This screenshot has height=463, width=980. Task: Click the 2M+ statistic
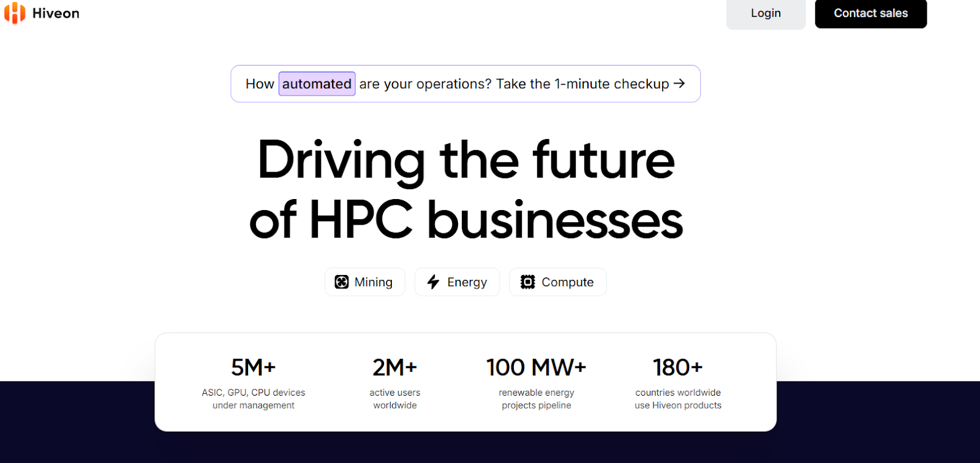coord(395,367)
